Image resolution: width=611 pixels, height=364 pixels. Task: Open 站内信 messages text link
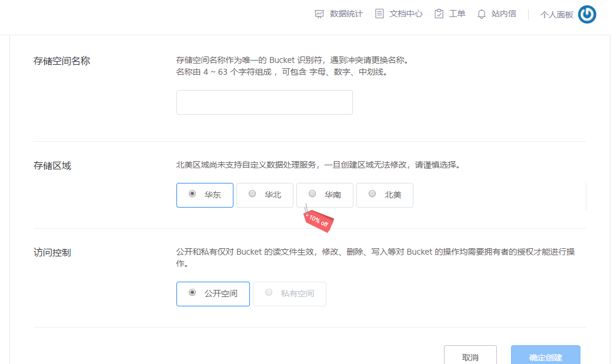(x=504, y=14)
